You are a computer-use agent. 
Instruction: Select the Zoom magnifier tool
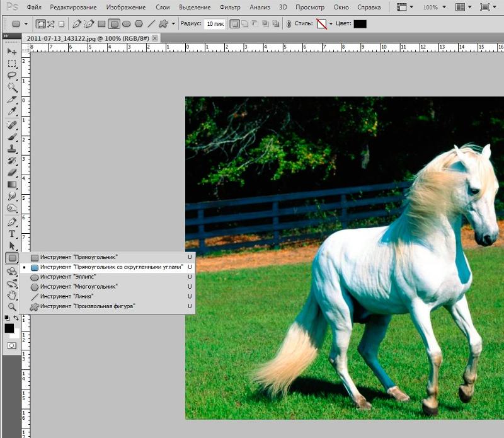pyautogui.click(x=12, y=307)
